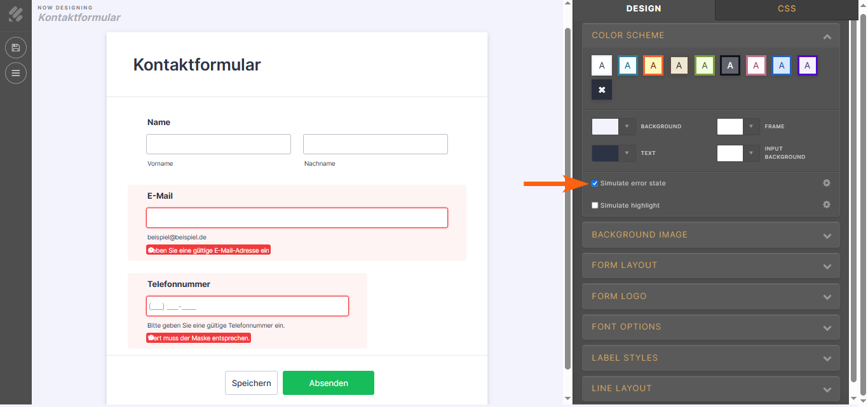
Task: Click the save disk icon
Action: (x=16, y=48)
